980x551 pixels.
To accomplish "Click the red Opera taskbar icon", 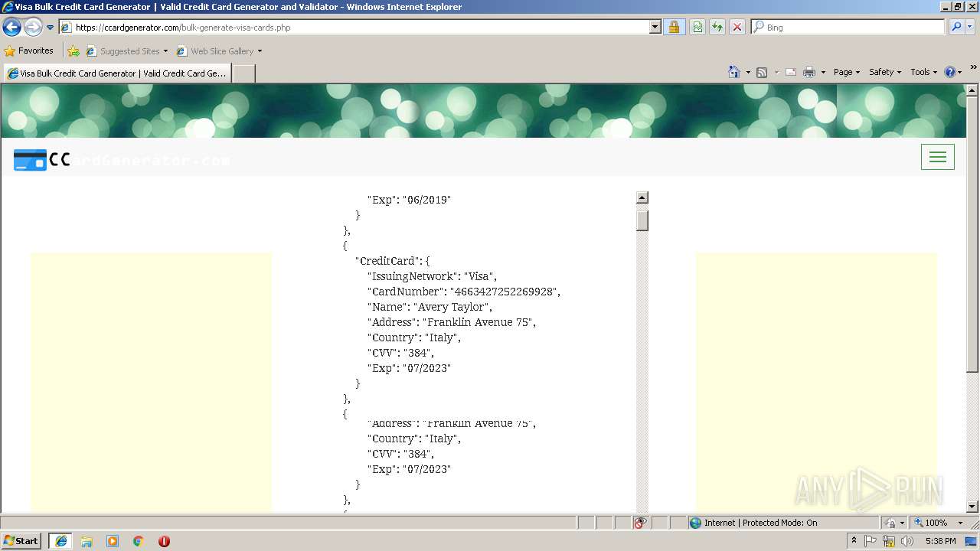I will [x=164, y=541].
